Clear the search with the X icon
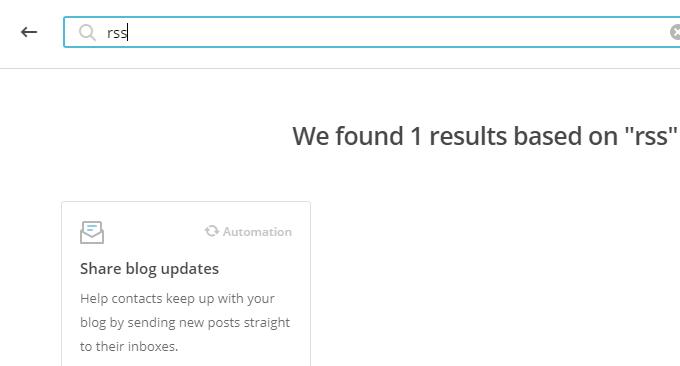 click(675, 33)
